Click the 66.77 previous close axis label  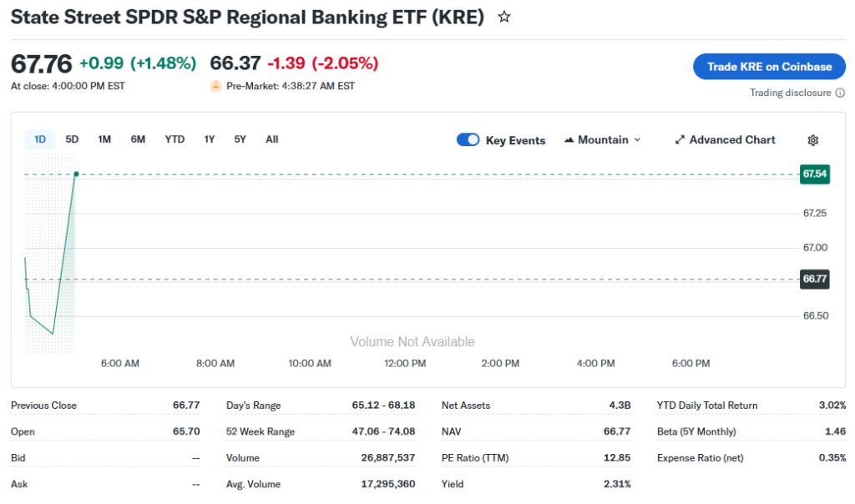814,280
